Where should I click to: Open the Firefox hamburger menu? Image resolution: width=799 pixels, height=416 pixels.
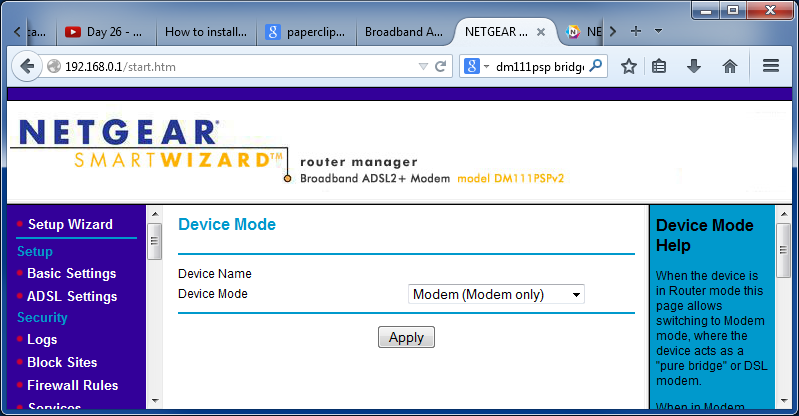tap(770, 65)
